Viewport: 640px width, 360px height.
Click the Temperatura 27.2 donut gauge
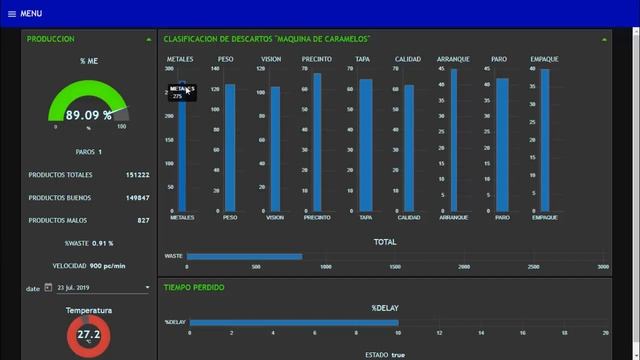(x=89, y=336)
